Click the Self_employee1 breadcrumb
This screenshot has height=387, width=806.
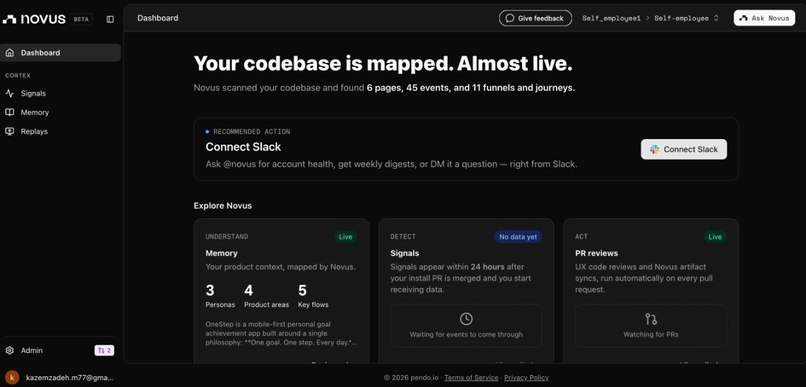tap(611, 18)
